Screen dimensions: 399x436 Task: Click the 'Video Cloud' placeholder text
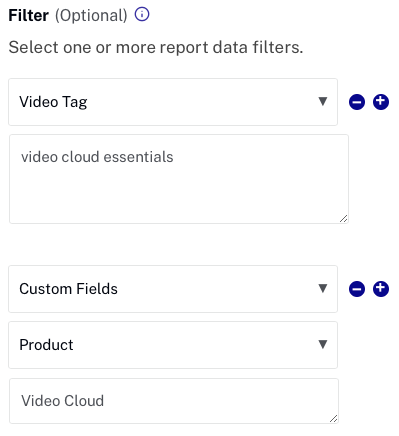click(x=63, y=401)
